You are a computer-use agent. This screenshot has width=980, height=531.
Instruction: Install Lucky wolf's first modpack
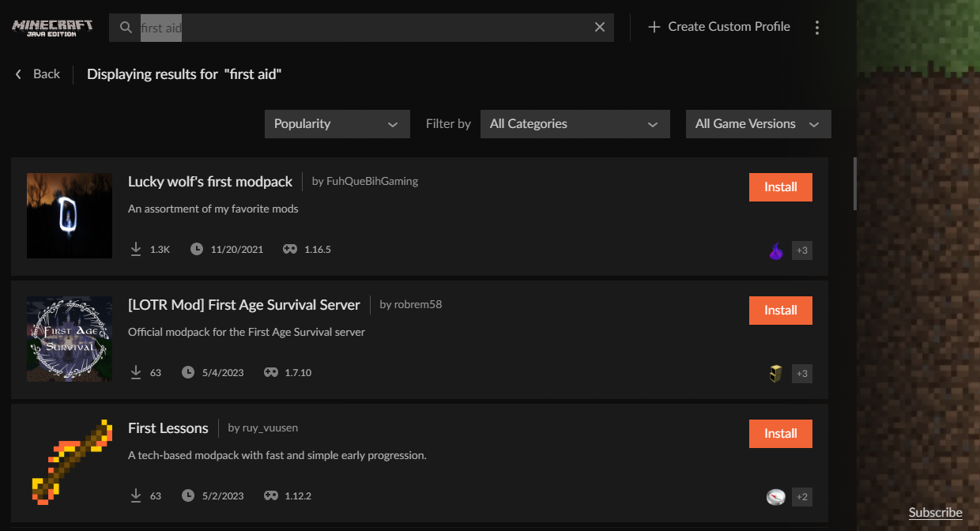(780, 187)
